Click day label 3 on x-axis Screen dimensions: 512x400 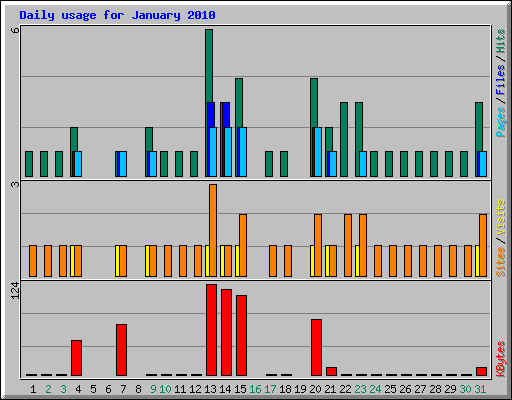pyautogui.click(x=63, y=389)
